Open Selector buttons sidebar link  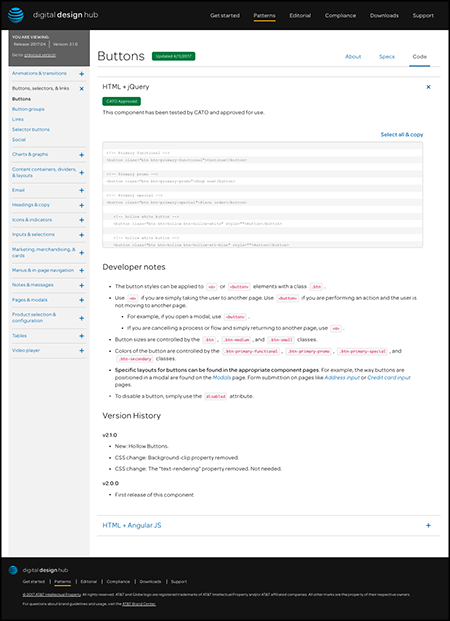(x=31, y=130)
